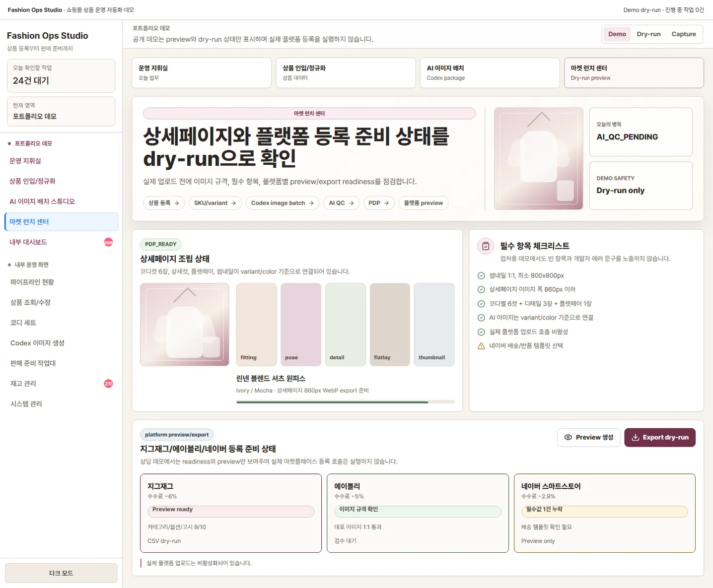
Task: Select 상품 인입/정규화 in the sidebar
Action: 61,181
